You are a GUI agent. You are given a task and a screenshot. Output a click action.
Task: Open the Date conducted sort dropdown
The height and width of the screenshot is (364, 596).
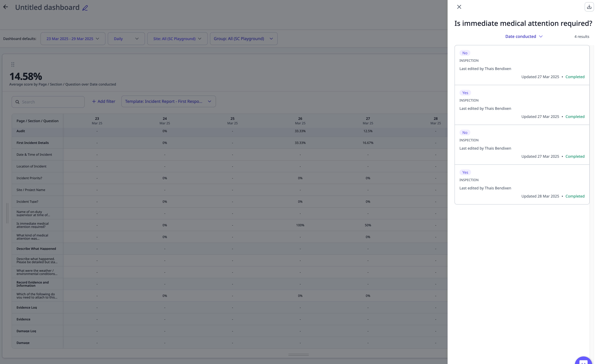click(524, 36)
